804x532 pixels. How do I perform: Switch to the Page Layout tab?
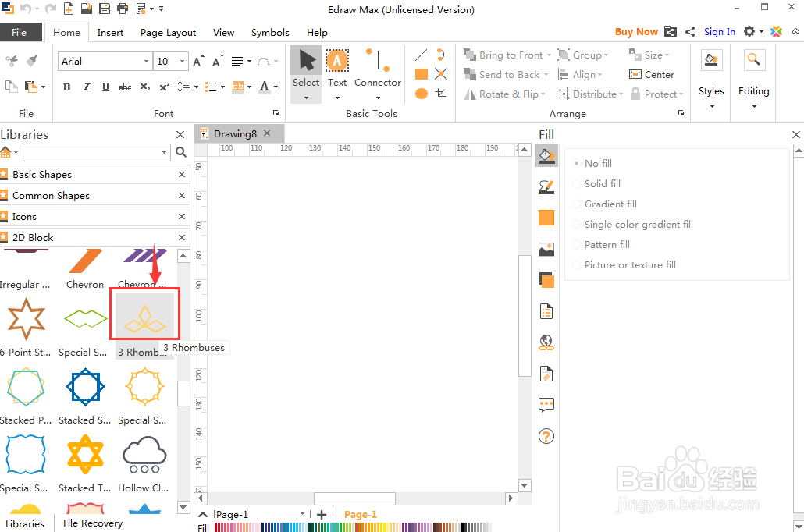[x=168, y=32]
